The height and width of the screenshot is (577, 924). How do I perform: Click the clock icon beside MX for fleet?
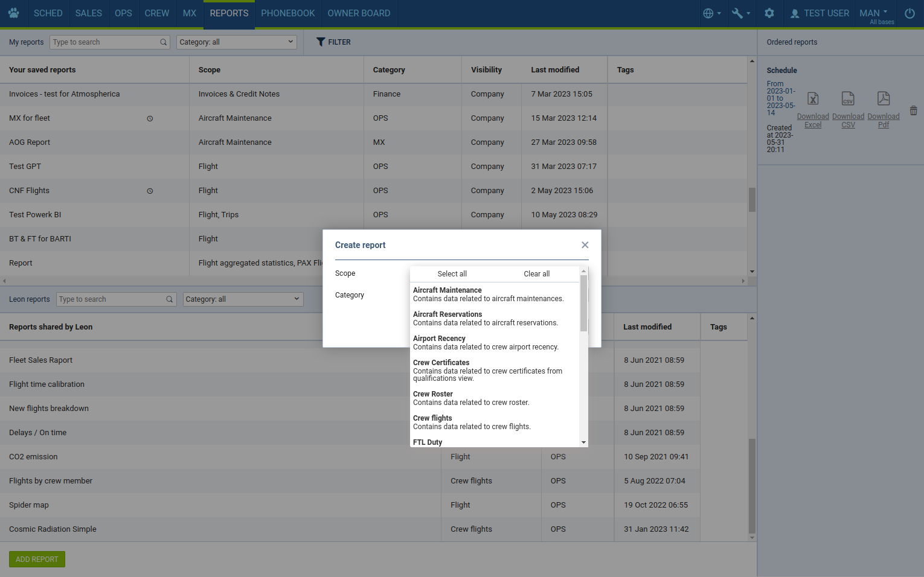pos(150,119)
